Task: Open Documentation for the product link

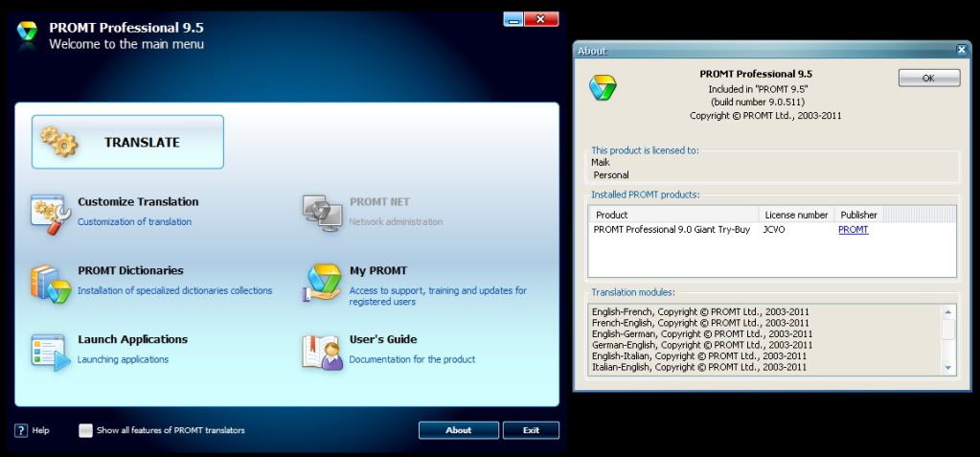Action: coord(412,359)
